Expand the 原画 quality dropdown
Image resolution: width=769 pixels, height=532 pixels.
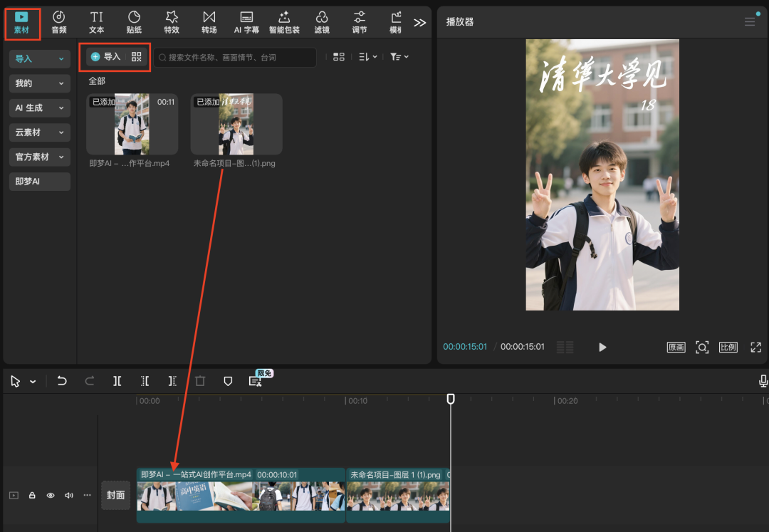tap(675, 347)
